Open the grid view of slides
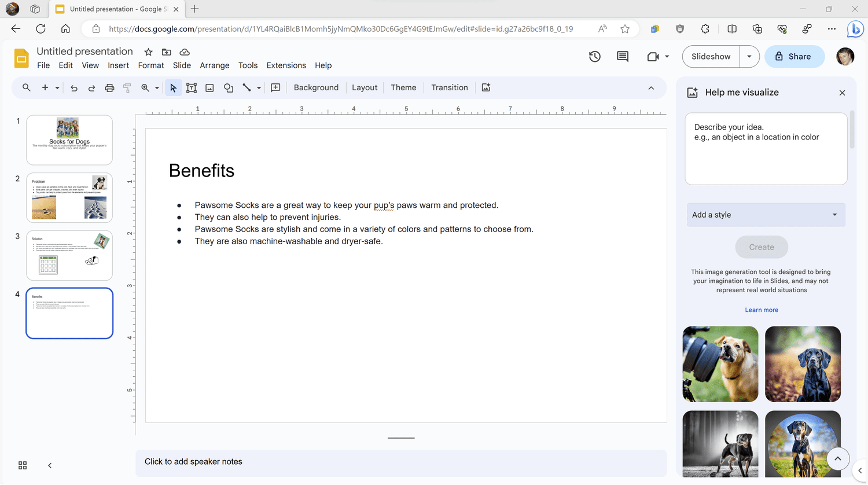Image resolution: width=868 pixels, height=485 pixels. click(x=23, y=465)
